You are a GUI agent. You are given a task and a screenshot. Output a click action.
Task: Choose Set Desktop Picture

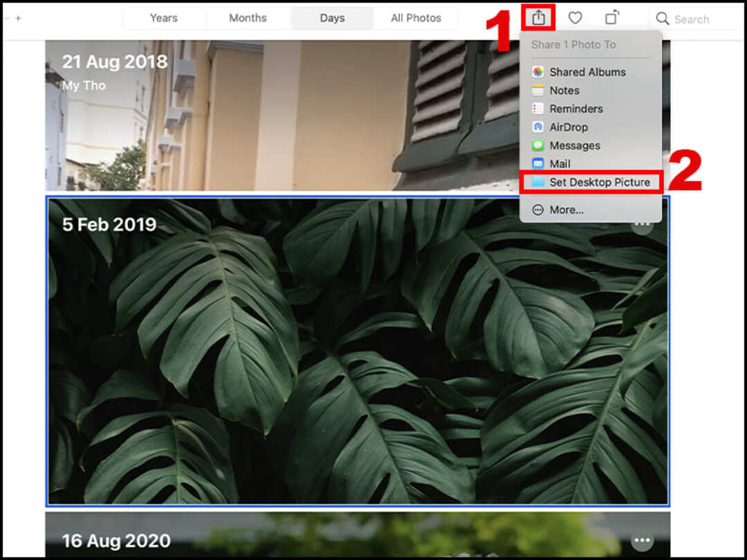(590, 182)
